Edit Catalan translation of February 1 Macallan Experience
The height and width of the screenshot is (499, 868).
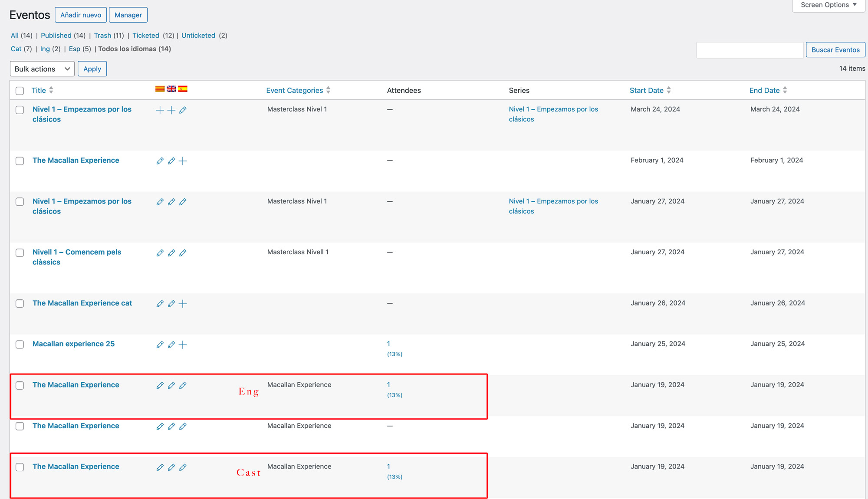click(x=160, y=161)
